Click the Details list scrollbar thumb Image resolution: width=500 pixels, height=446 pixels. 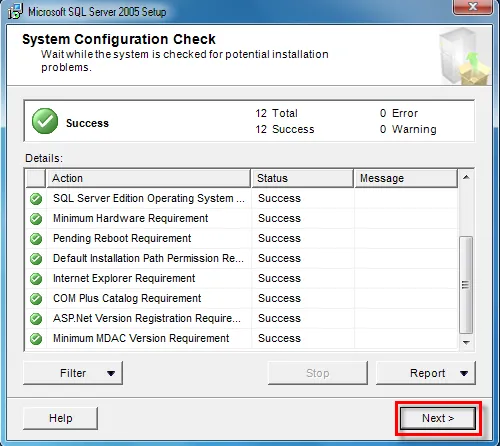pos(466,285)
